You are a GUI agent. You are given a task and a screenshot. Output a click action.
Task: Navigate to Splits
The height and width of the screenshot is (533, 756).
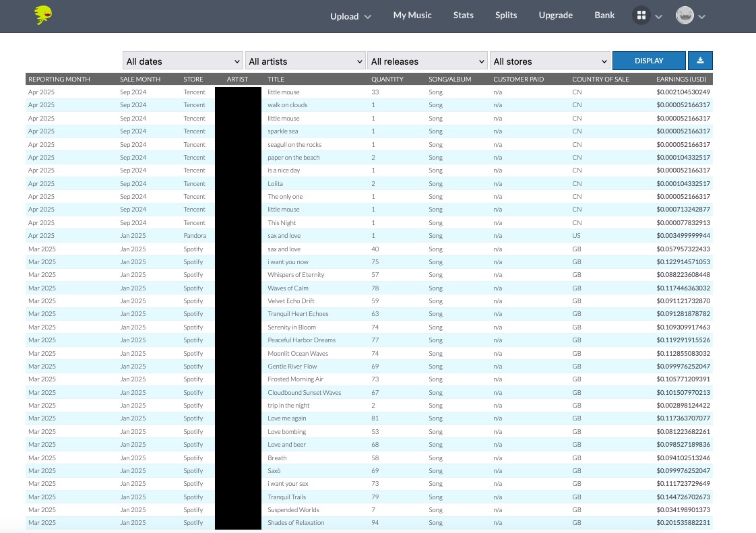click(x=506, y=15)
